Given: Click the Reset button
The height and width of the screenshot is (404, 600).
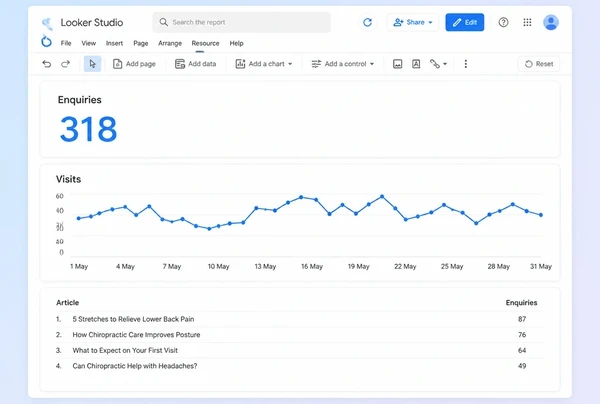Looking at the screenshot, I should [539, 64].
